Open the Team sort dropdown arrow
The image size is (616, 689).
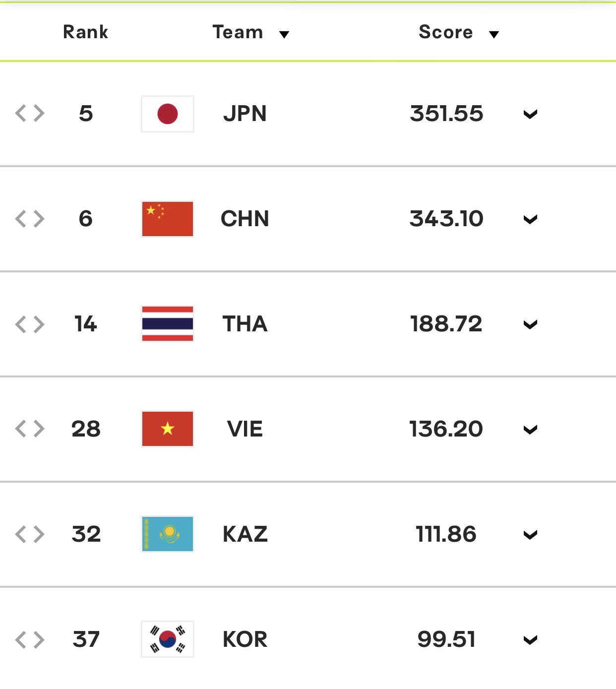[284, 34]
